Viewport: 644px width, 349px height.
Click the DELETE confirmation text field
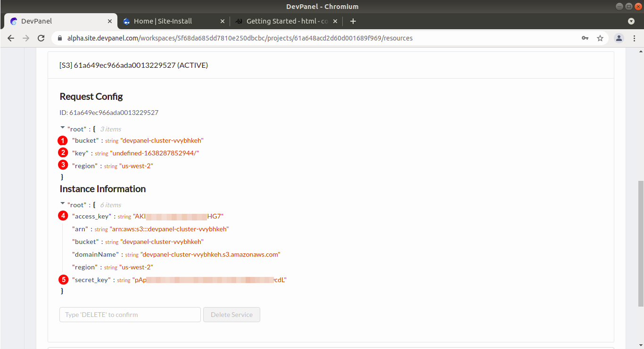point(130,315)
